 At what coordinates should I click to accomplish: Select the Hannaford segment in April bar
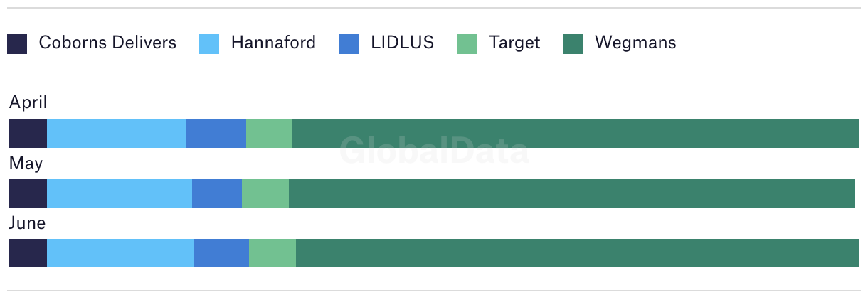117,134
